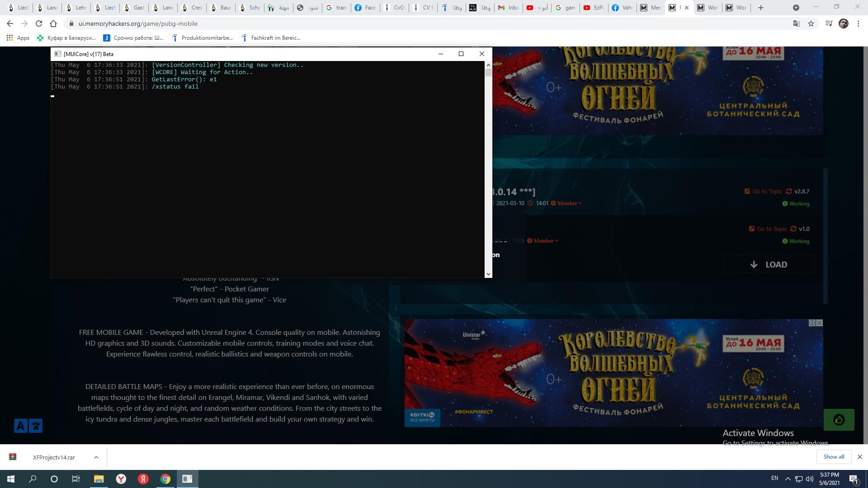Expand options for XFProjectv14.rar download
Viewport: 868px width, 488px height.
click(x=96, y=457)
